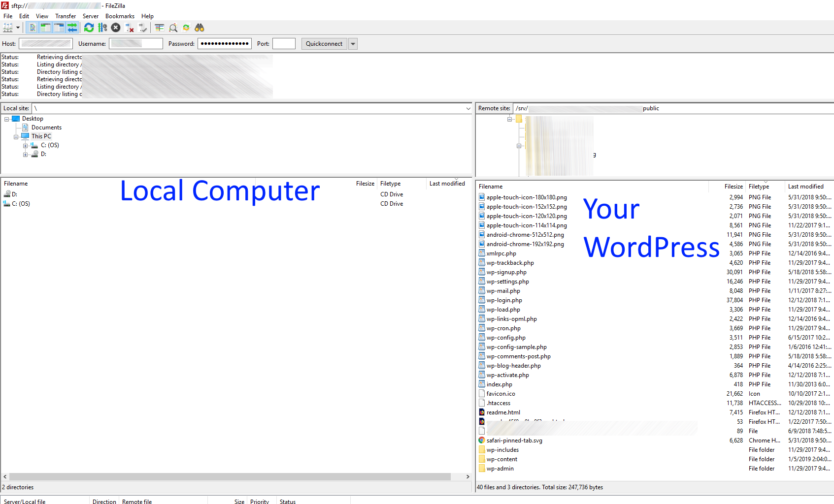
Task: Open Quickconnect history dropdown
Action: tap(353, 44)
